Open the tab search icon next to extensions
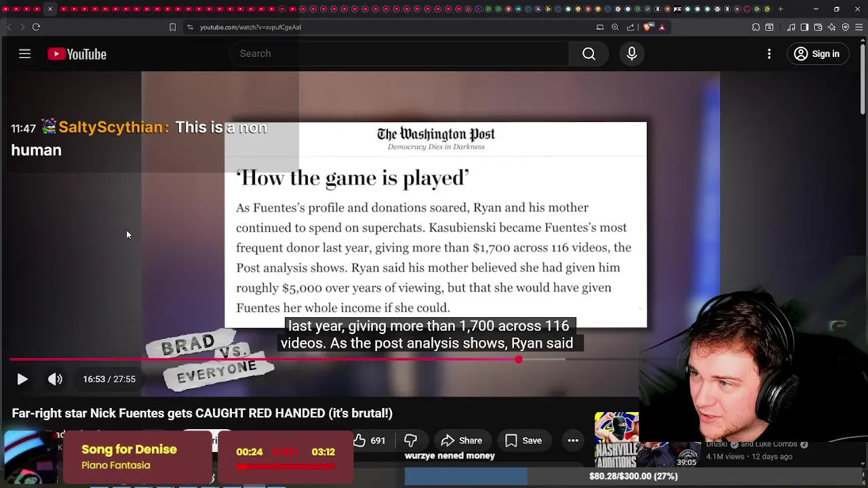 click(x=770, y=27)
